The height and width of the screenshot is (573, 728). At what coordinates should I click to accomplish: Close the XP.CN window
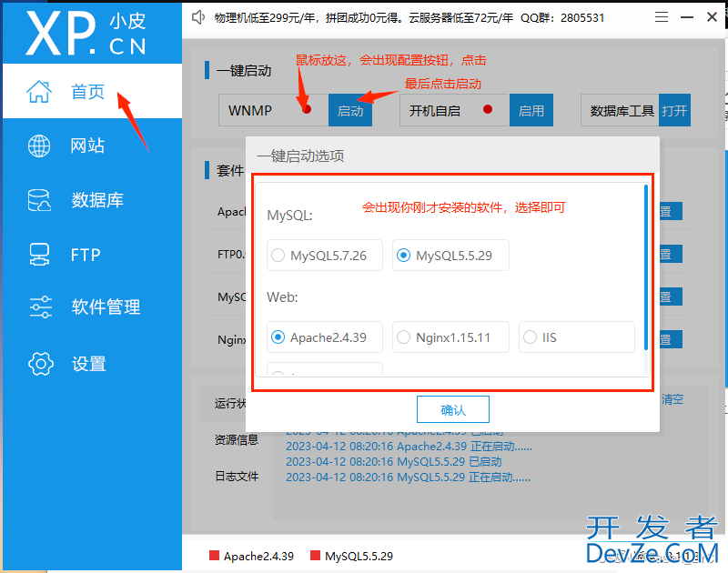coord(712,17)
